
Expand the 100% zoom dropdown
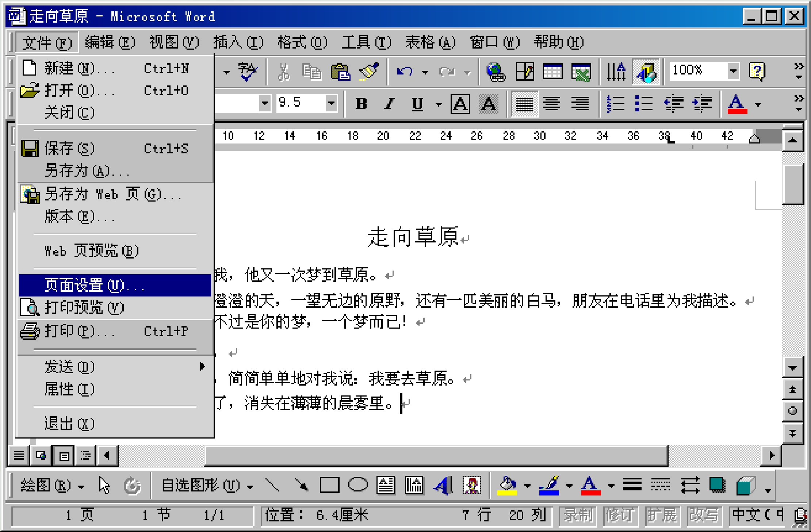[x=733, y=70]
